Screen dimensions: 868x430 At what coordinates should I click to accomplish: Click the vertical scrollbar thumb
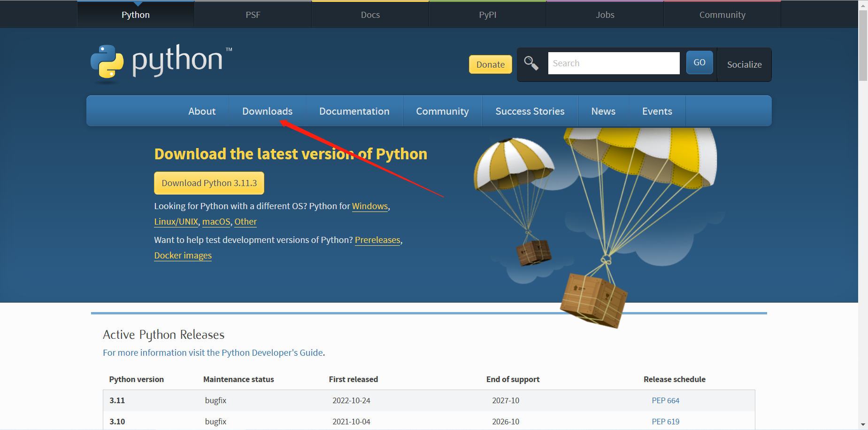pos(863,45)
